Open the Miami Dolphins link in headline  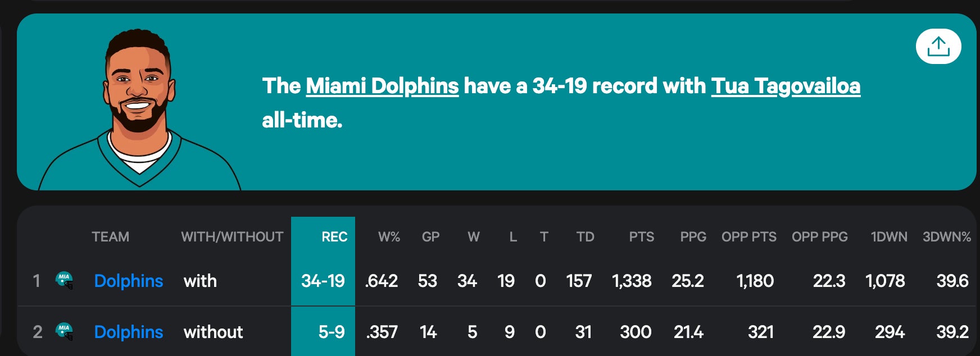pos(382,86)
